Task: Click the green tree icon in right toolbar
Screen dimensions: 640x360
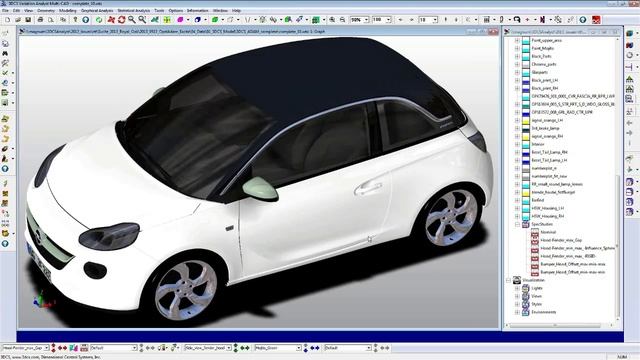Action: [630, 80]
